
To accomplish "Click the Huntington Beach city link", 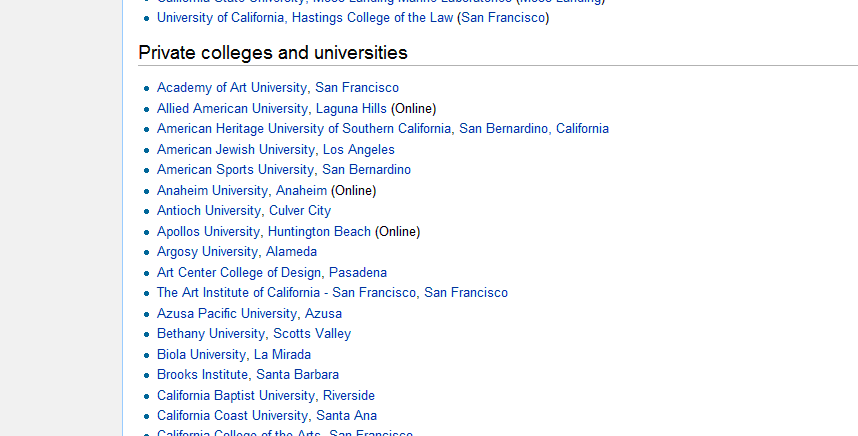I will (319, 232).
